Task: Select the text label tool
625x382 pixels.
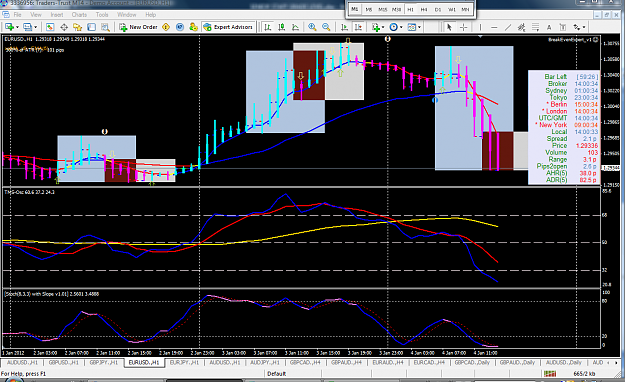Action: (562, 27)
